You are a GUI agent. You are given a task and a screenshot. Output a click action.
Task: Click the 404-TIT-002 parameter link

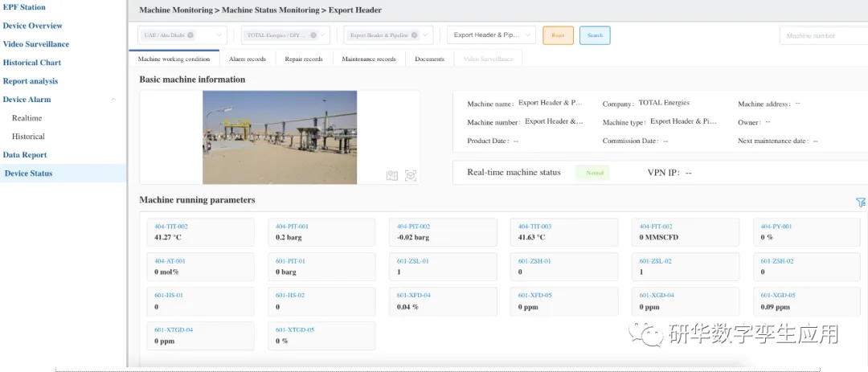tap(171, 227)
